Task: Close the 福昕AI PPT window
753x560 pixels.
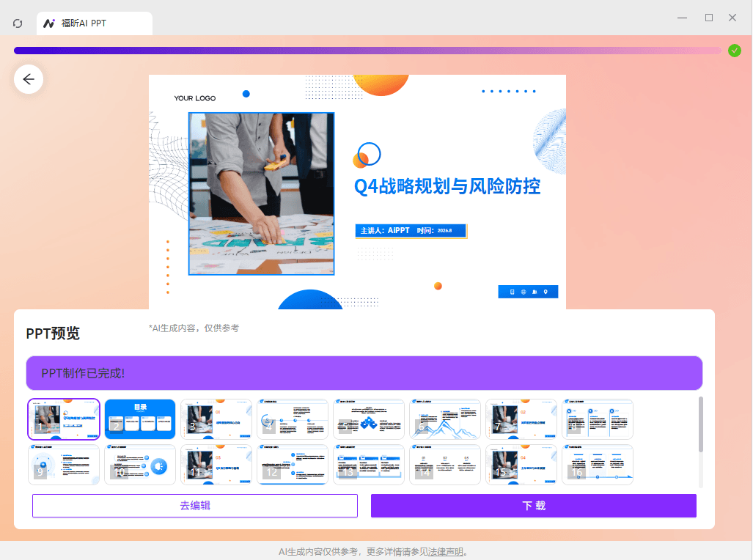Action: [x=732, y=18]
